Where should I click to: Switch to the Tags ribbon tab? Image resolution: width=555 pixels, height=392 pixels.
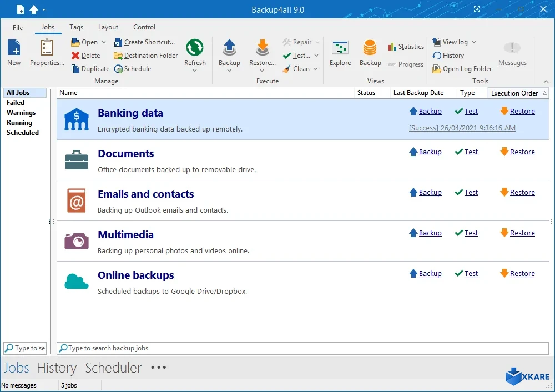click(76, 27)
